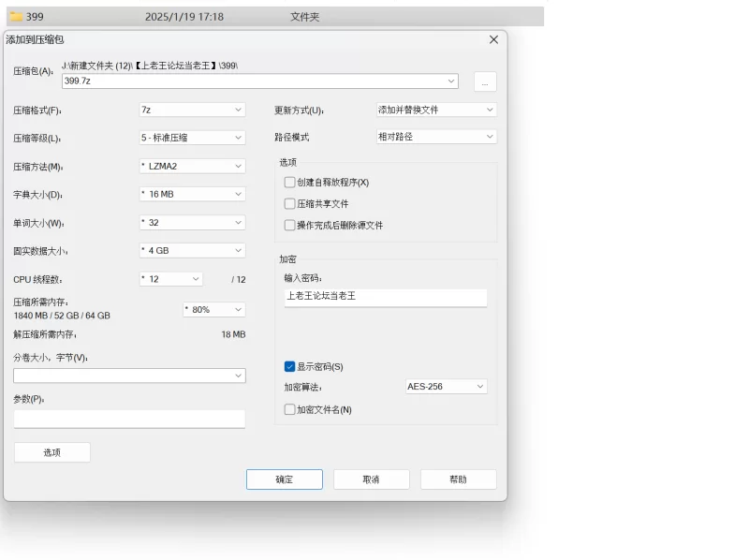
Task: Open the 路径模式 相对路径 dropdown
Action: [x=436, y=137]
